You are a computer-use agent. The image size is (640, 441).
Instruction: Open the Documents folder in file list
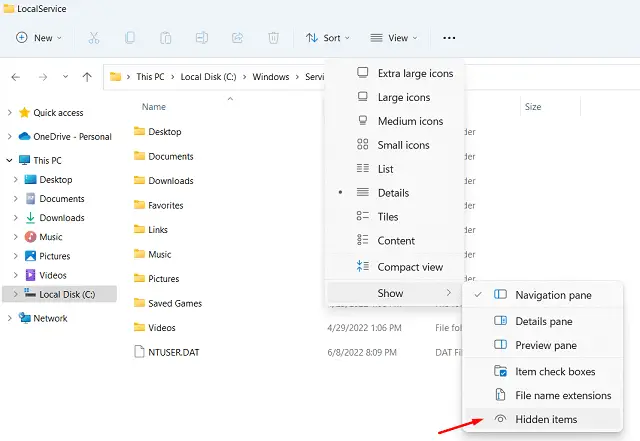pyautogui.click(x=164, y=156)
